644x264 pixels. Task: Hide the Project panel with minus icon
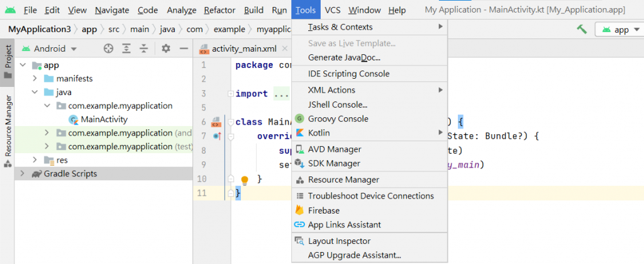point(184,49)
